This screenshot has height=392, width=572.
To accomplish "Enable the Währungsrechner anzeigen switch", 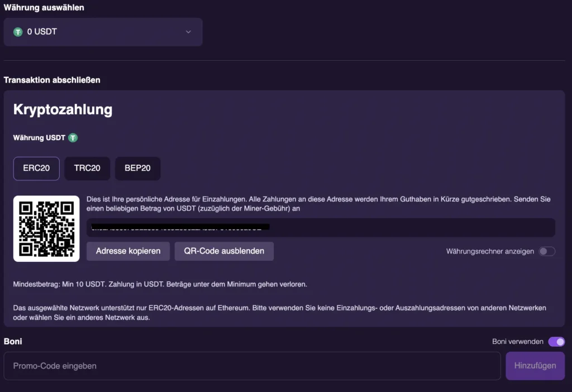I will point(546,251).
